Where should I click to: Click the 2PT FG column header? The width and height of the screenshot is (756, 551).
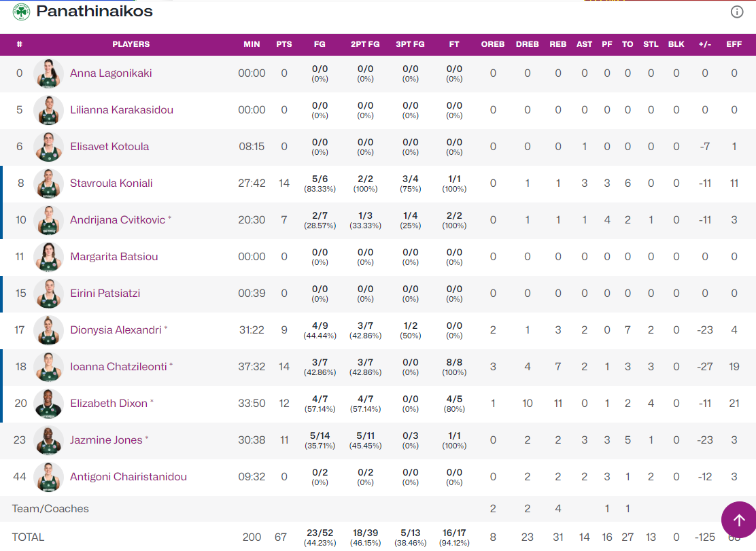(x=365, y=44)
